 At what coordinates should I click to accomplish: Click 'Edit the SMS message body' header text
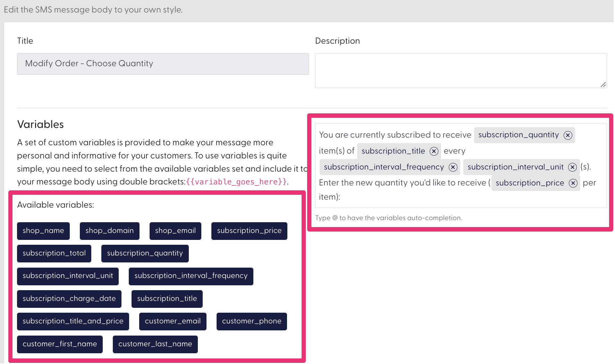93,10
